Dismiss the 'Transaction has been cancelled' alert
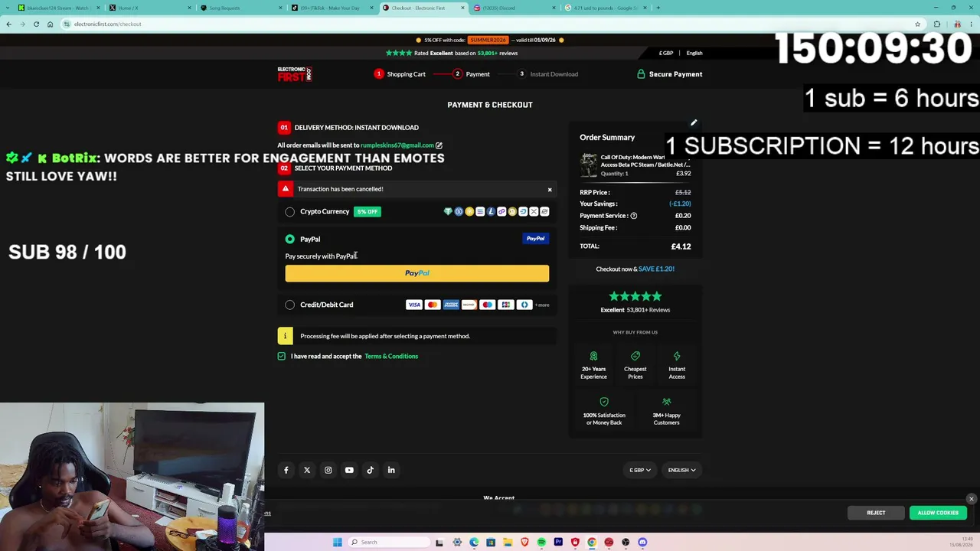This screenshot has height=551, width=980. (x=549, y=189)
